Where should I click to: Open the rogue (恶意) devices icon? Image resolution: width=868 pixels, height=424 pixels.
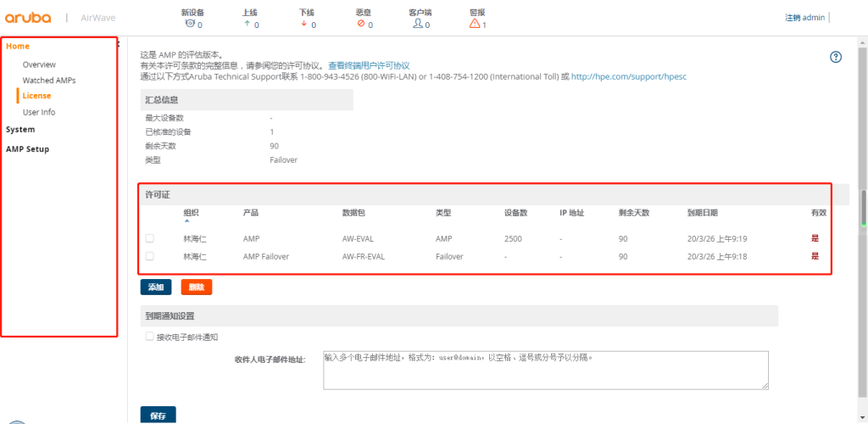pos(361,24)
